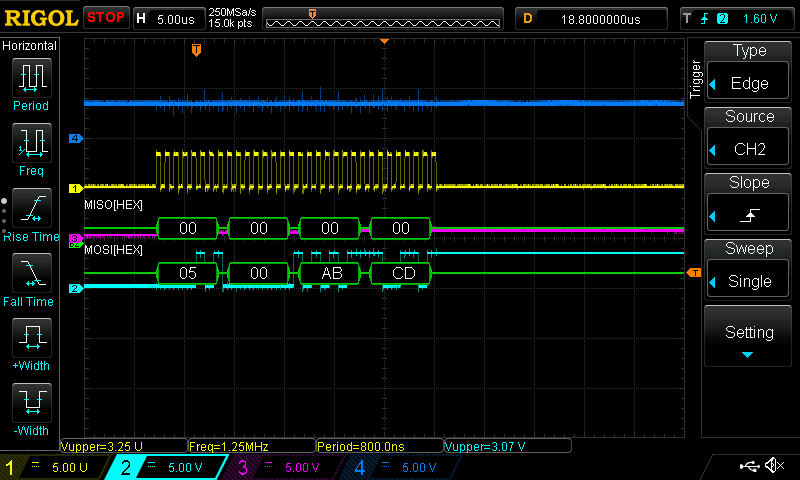This screenshot has height=480, width=800.
Task: Click the 15.0k pts memory depth readout
Action: pos(230,23)
